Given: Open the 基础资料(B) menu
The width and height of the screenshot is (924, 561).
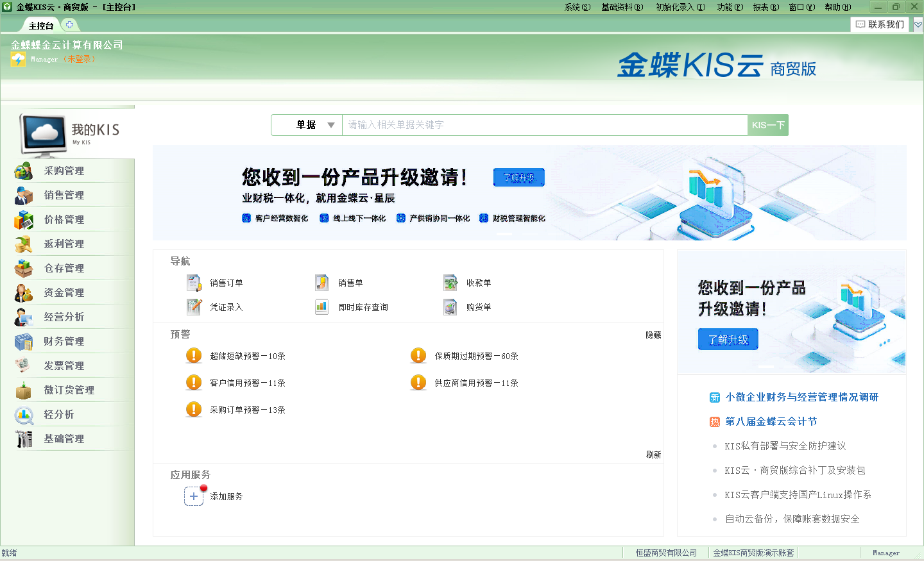Looking at the screenshot, I should (x=622, y=7).
